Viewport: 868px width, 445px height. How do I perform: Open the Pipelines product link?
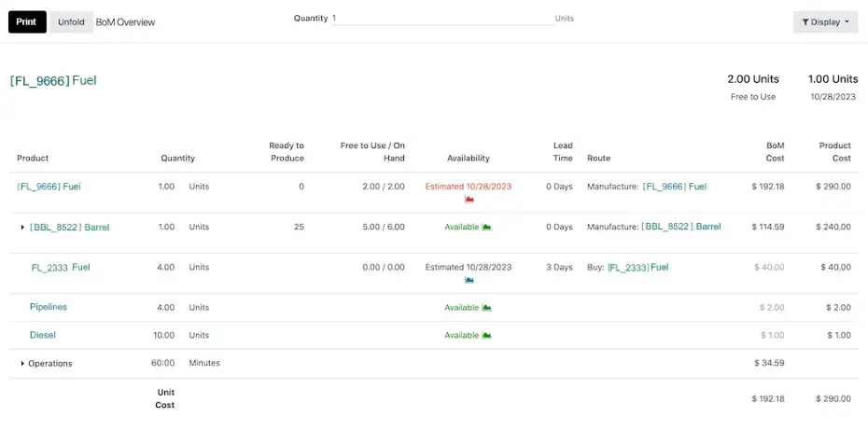click(x=49, y=307)
